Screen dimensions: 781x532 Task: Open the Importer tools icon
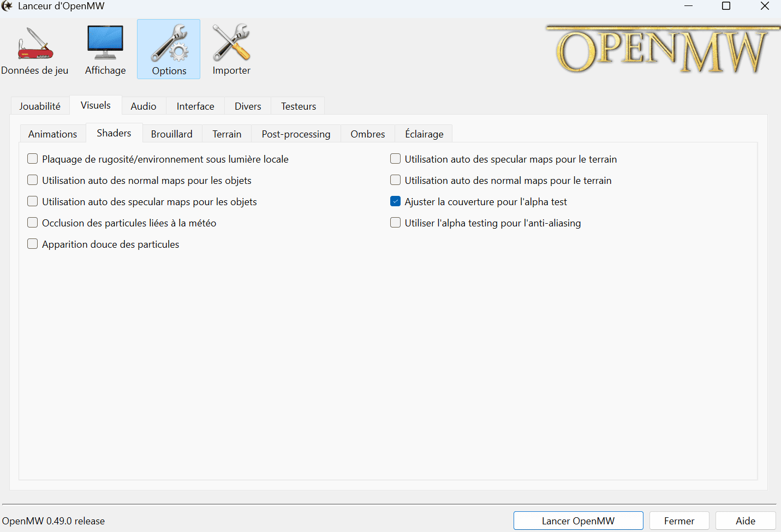coord(231,50)
